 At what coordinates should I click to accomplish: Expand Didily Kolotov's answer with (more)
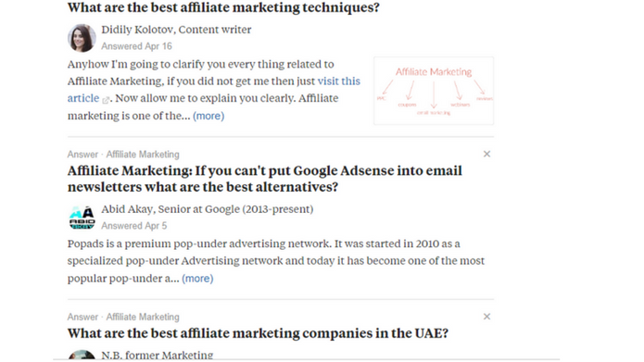[208, 116]
